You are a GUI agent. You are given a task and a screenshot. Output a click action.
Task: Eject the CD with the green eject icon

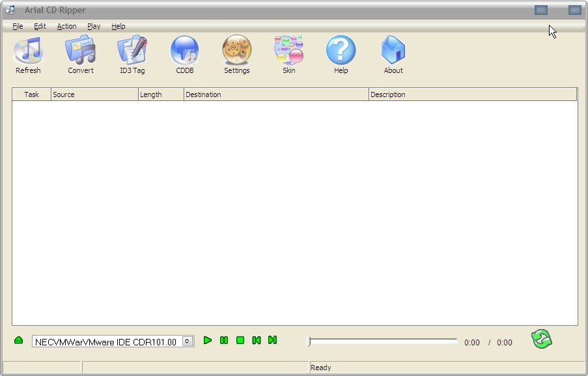click(x=18, y=340)
